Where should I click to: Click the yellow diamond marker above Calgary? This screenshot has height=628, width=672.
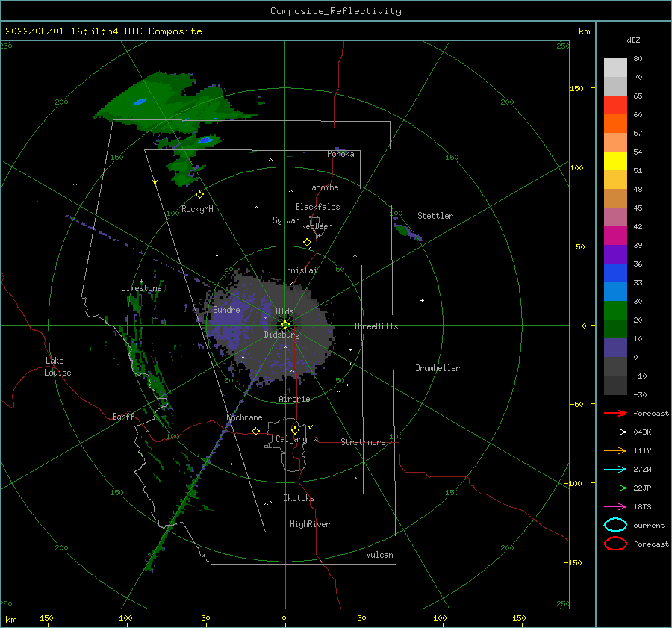pos(295,430)
